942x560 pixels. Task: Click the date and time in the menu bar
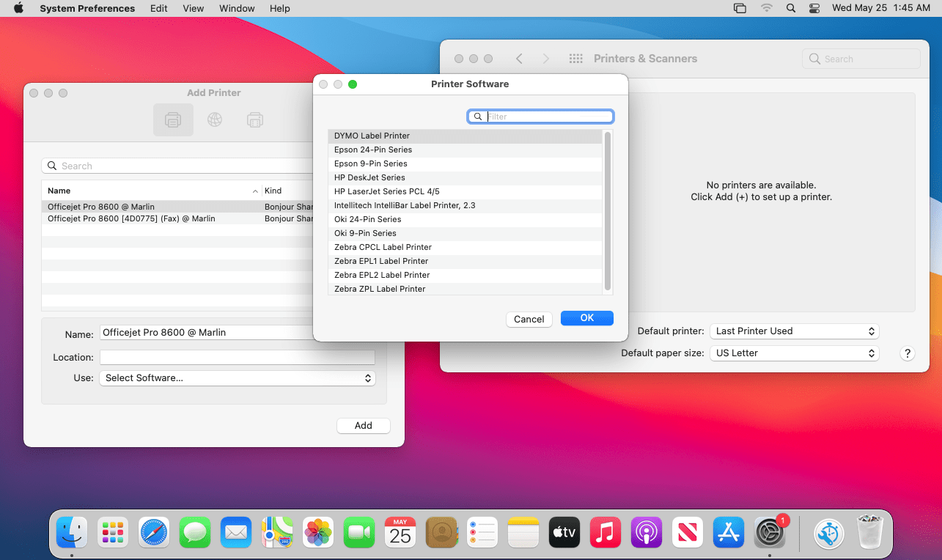(x=881, y=8)
